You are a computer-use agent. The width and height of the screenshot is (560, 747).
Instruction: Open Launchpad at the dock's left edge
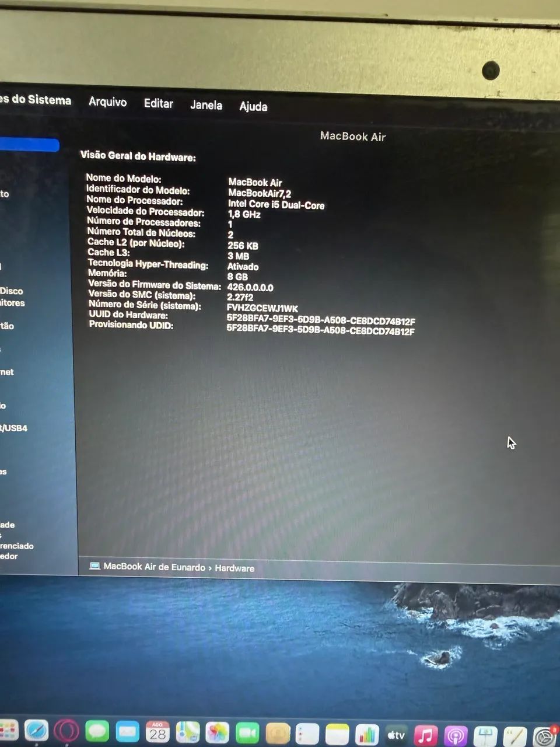8,731
